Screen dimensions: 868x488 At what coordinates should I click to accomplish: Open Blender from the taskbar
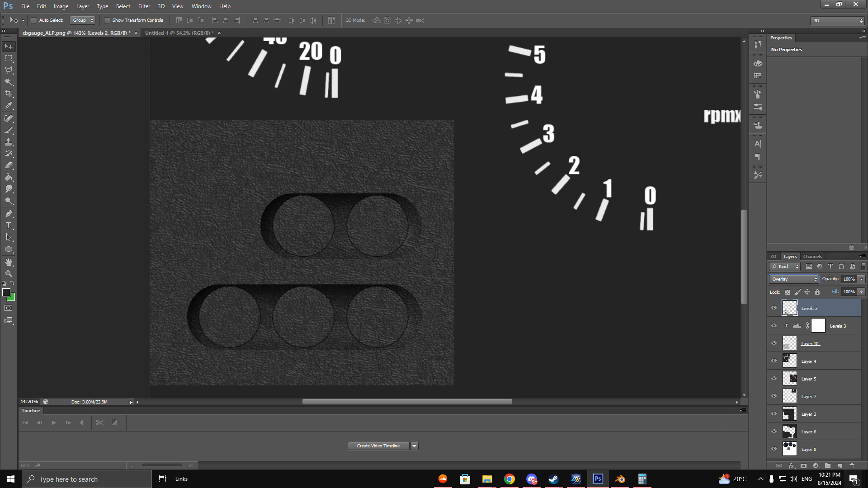[620, 479]
